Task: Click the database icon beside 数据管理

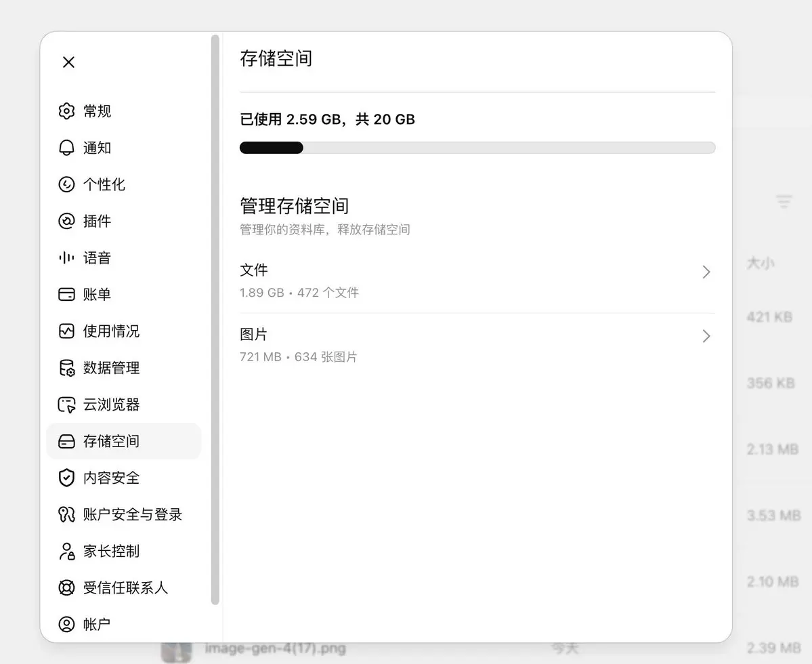Action: pos(66,368)
